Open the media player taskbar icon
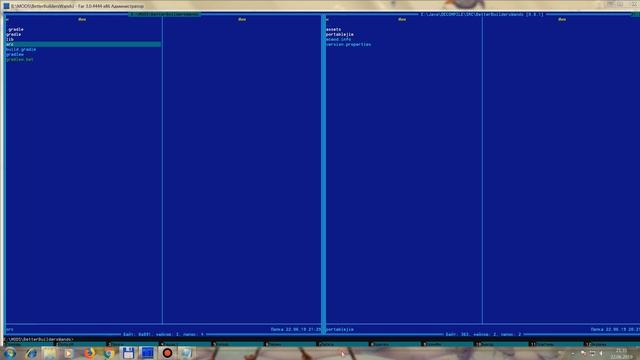 [x=69, y=353]
